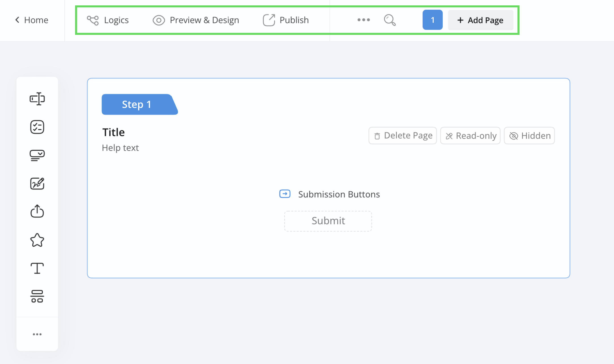Image resolution: width=614 pixels, height=364 pixels.
Task: Click the Preview eye icon
Action: tap(159, 20)
